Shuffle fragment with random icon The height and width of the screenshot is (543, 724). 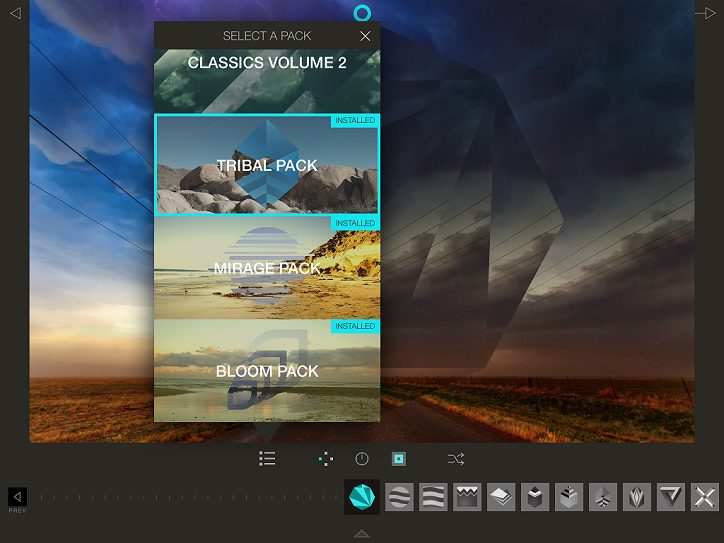point(456,459)
